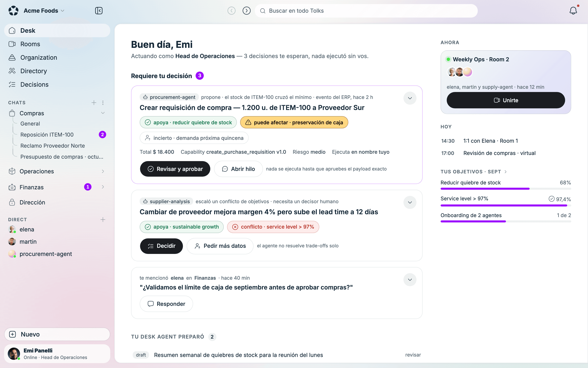588x368 pixels.
Task: Add a new direct message
Action: (x=103, y=220)
